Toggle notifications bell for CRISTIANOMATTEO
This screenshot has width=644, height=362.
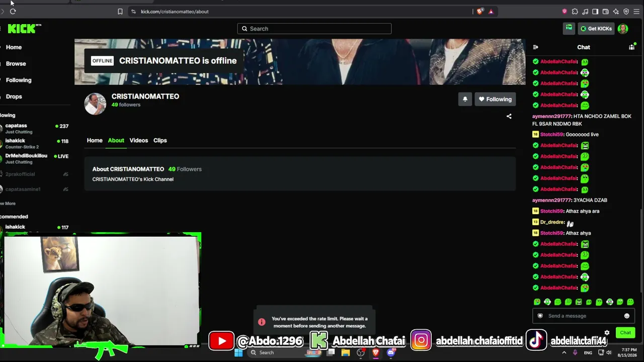(465, 99)
